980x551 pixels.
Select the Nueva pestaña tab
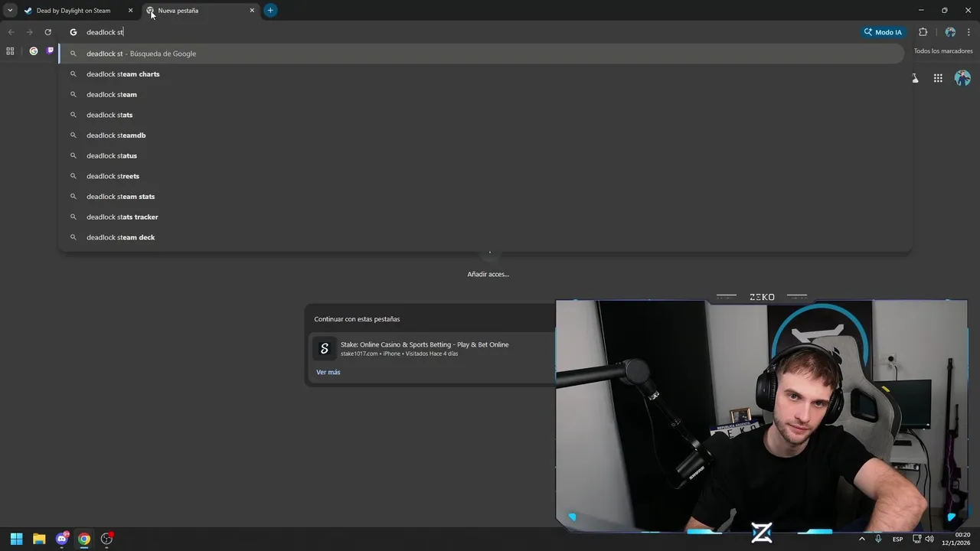coord(201,11)
